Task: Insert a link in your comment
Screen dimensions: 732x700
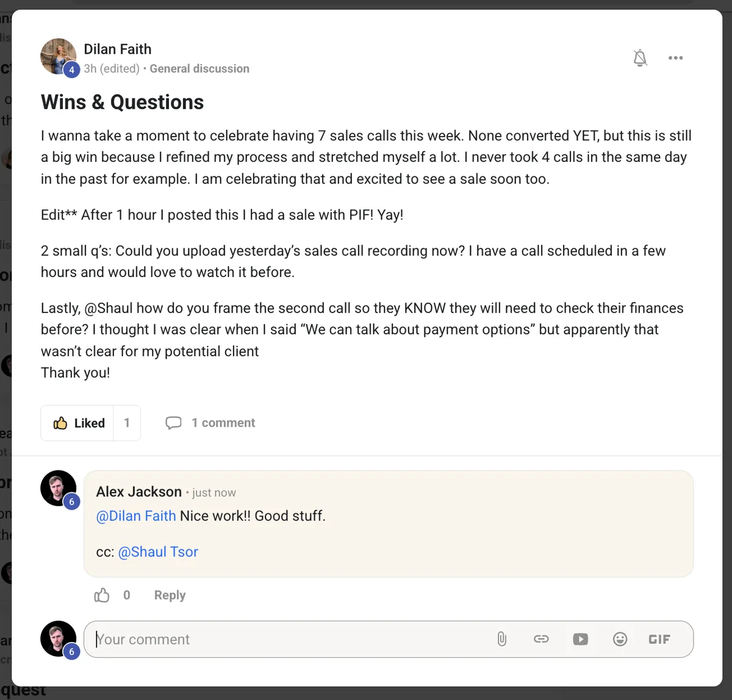Action: [x=541, y=639]
